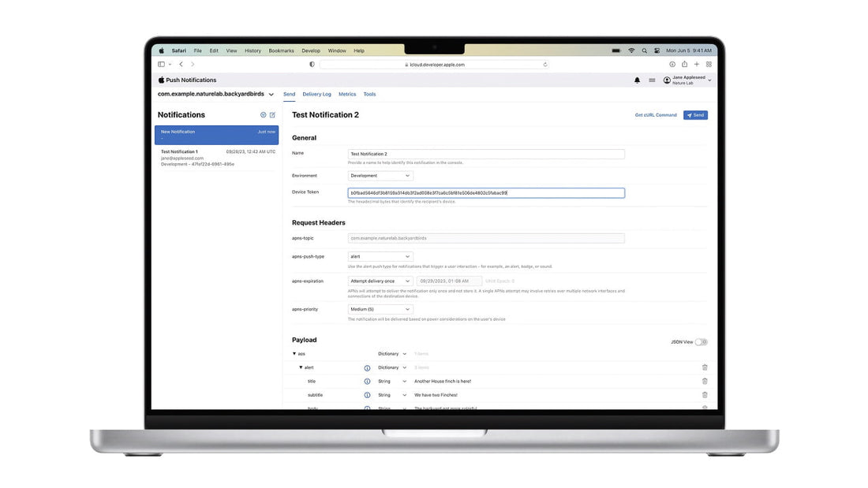
Task: Open Spotlight search in the menu bar
Action: click(x=645, y=50)
